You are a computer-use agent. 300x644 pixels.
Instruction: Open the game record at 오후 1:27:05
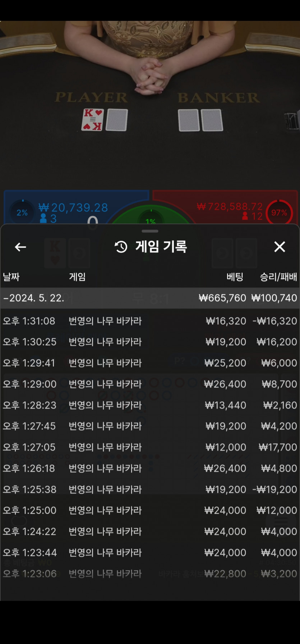point(150,447)
